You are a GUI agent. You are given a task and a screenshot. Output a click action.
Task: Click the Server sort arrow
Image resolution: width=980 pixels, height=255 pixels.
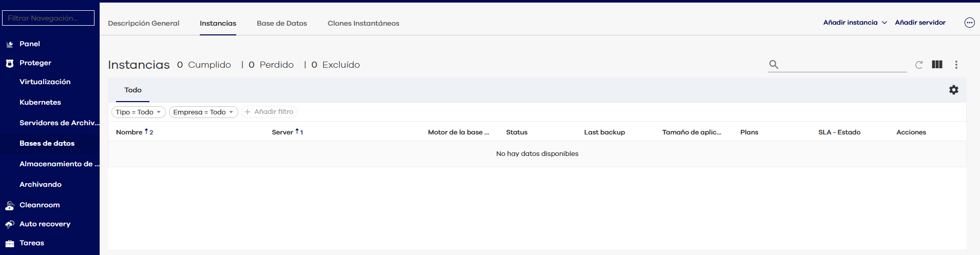pos(297,131)
